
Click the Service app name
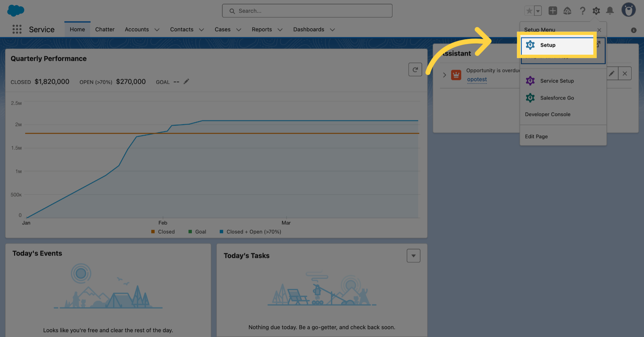(42, 30)
